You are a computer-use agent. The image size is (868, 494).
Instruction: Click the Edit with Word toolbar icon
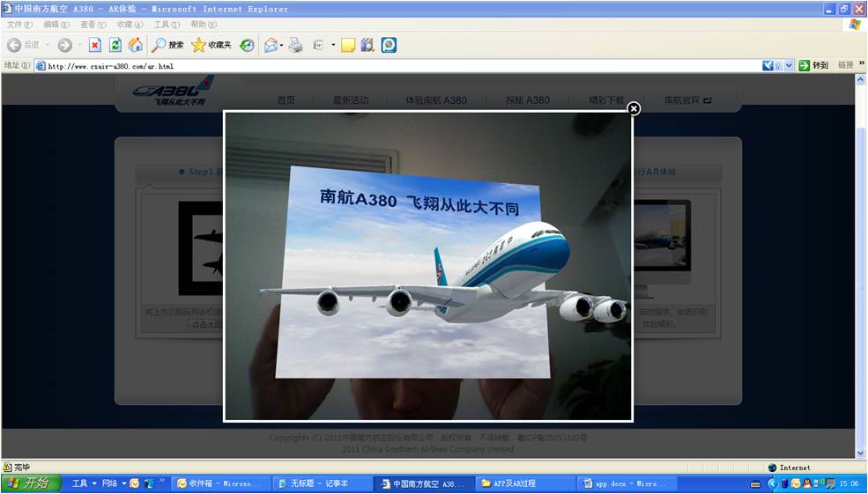[318, 46]
